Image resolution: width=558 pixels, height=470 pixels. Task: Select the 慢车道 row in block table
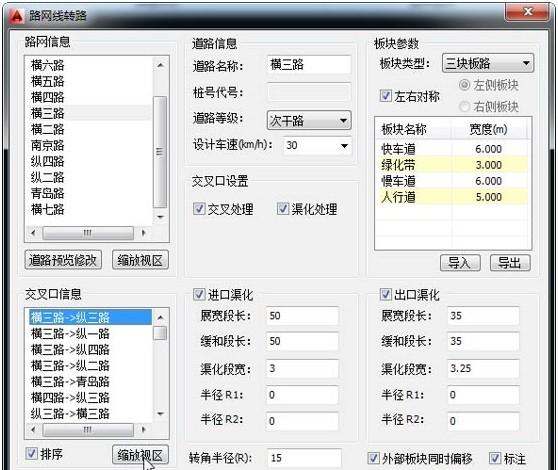pos(452,181)
